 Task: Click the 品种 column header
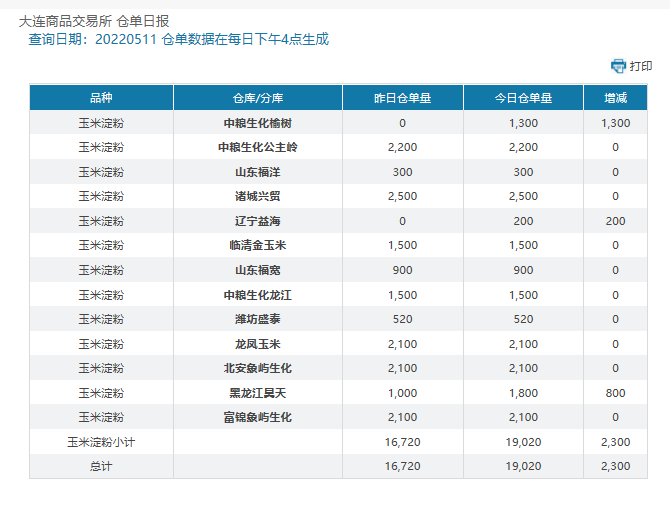tap(101, 98)
